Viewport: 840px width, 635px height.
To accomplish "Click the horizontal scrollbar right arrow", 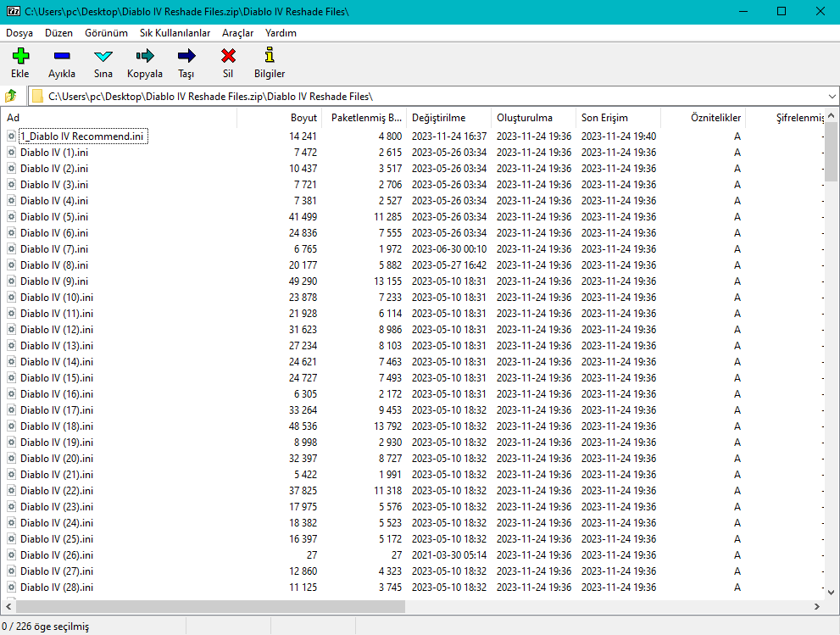I will [817, 607].
